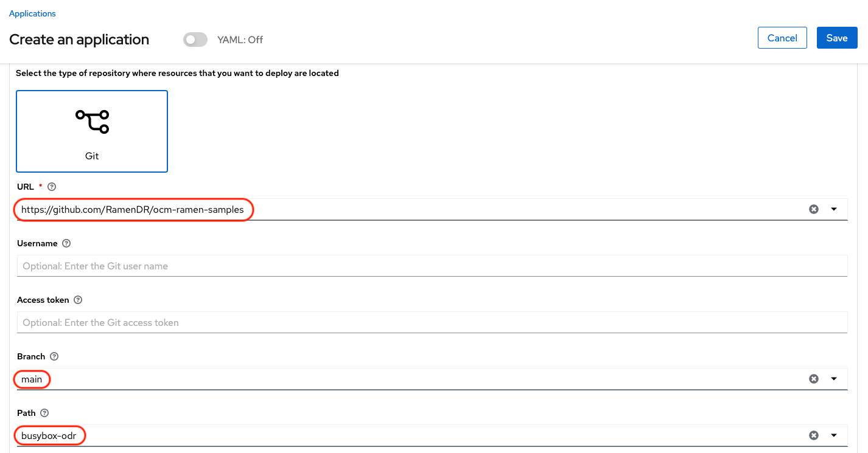Show help for the URL field
This screenshot has width=868, height=453.
pyautogui.click(x=52, y=187)
